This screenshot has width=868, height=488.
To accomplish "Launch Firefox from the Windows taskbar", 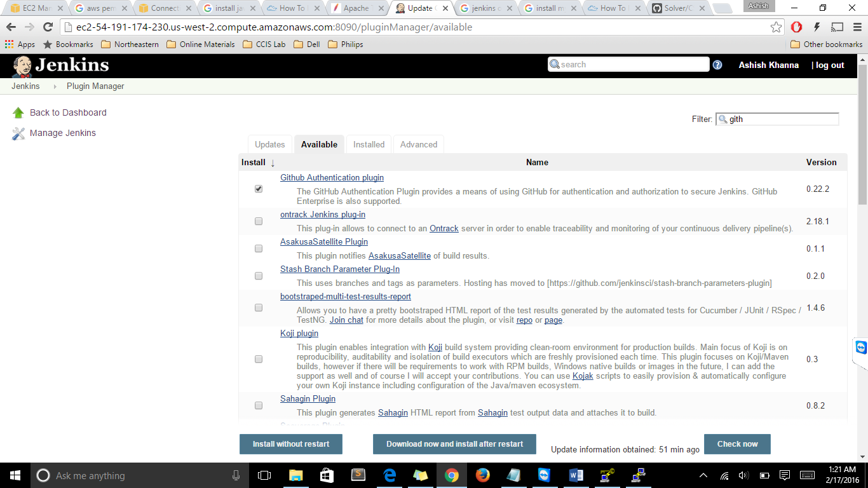I will pos(482,475).
